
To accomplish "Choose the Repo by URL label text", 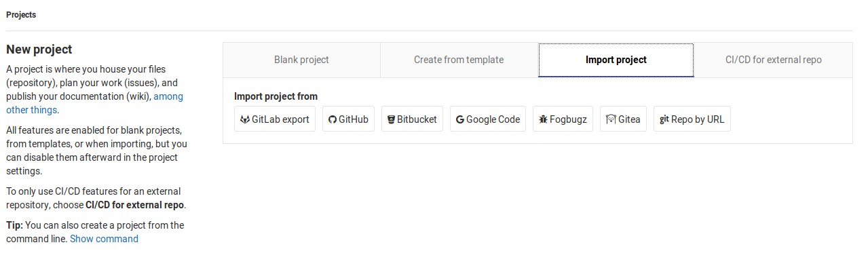I will tap(698, 119).
